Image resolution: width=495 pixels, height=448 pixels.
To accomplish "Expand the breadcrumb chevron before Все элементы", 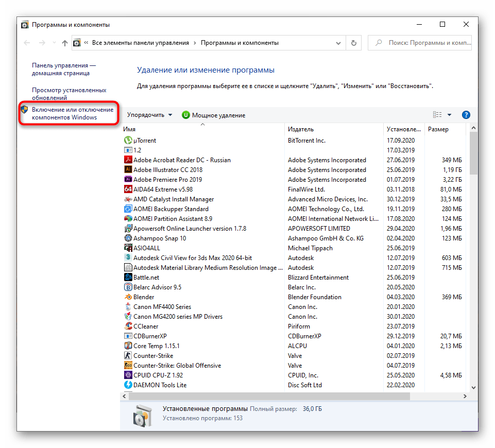I will [86, 43].
